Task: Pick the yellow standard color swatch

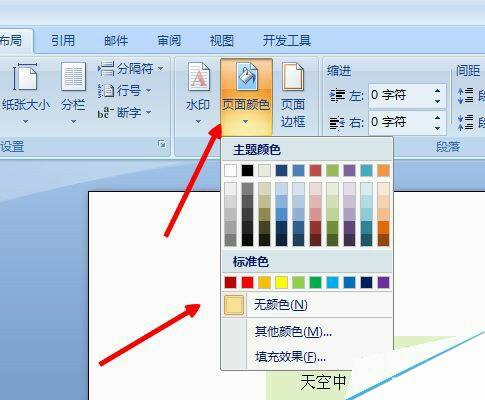Action: tap(281, 283)
